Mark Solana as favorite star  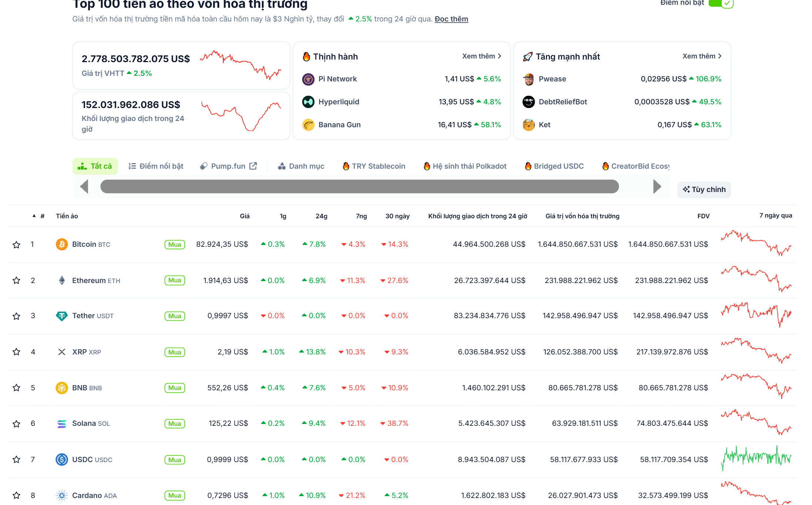pos(16,424)
